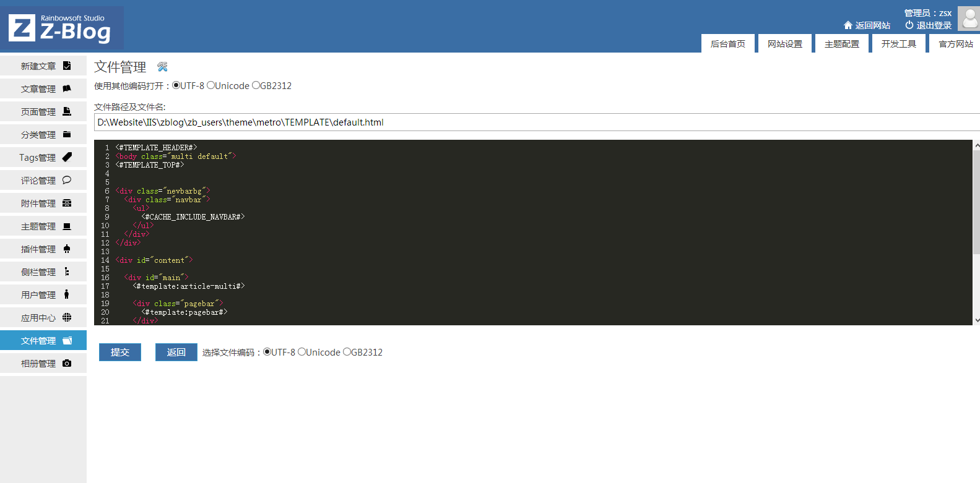
Task: Click the new article pencil icon
Action: [67, 66]
